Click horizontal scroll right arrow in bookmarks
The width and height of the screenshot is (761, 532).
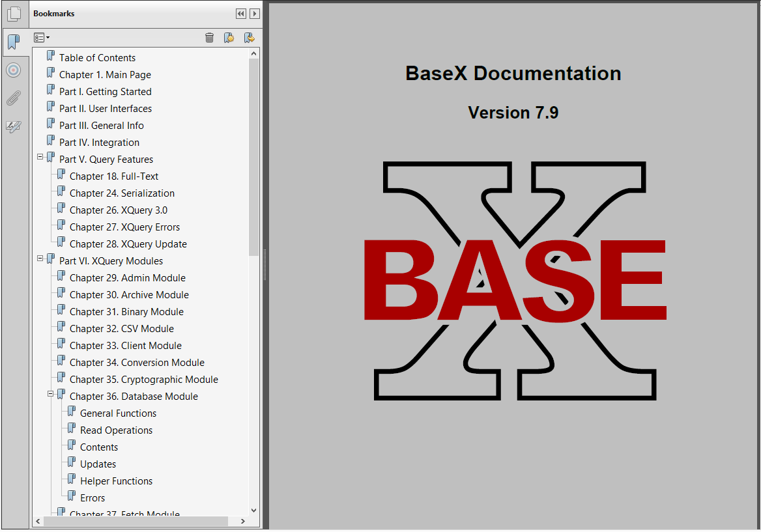pyautogui.click(x=242, y=522)
